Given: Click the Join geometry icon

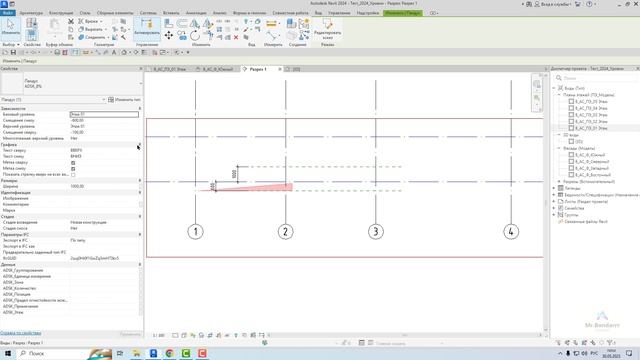Looking at the screenshot, I should 81,37.
